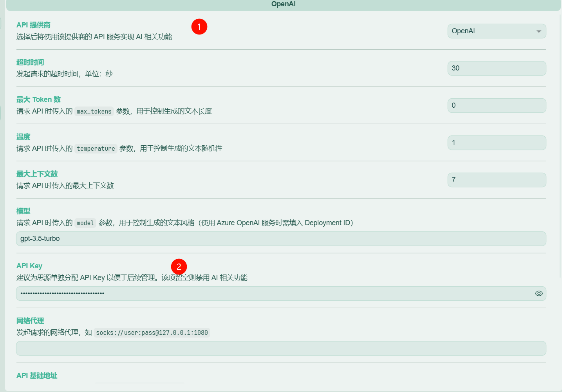This screenshot has width=562, height=392.
Task: Click the empty 网络代理 input field
Action: click(x=281, y=348)
